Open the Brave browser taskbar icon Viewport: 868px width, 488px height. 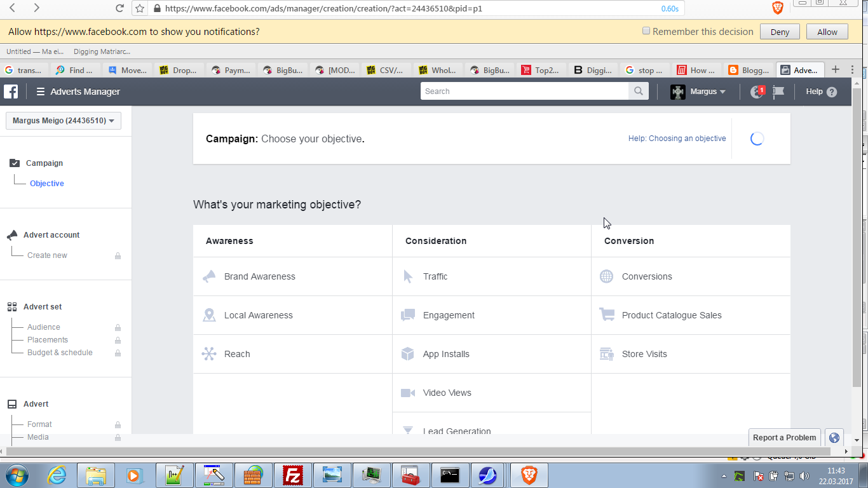529,475
